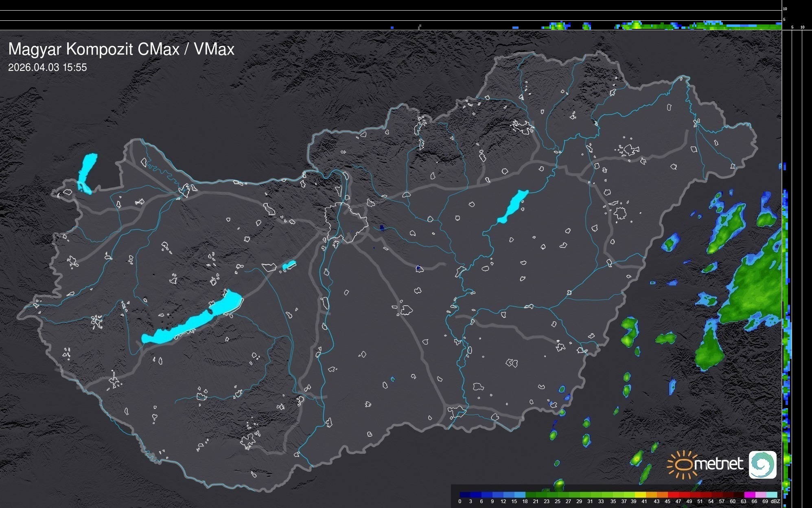Click the red 45 dBZ legend swatch
Screen dimensions: 812x508
673,495
